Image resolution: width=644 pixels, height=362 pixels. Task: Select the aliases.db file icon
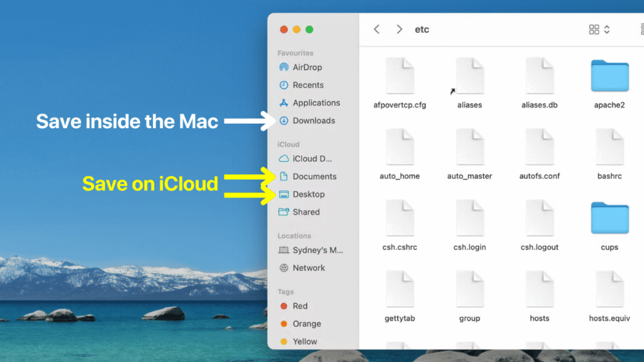coord(539,76)
